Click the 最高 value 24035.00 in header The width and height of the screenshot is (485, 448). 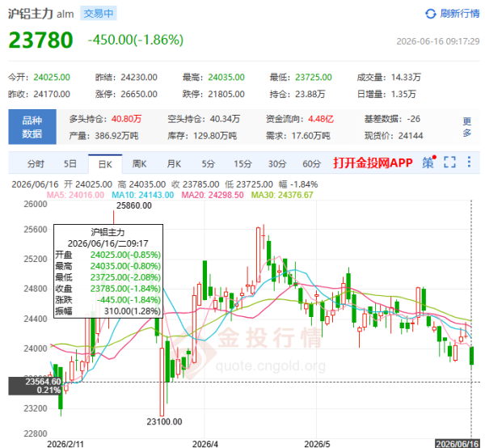tap(226, 77)
